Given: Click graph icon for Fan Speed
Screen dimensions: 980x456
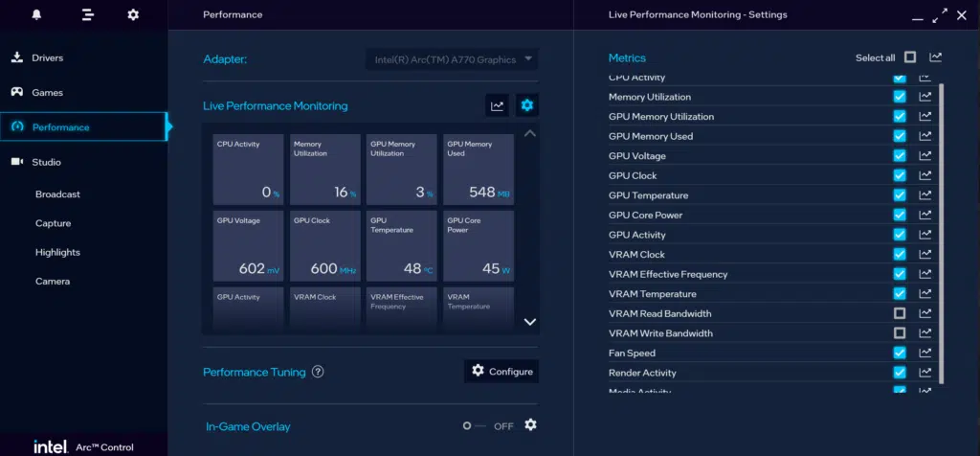Looking at the screenshot, I should tap(925, 353).
